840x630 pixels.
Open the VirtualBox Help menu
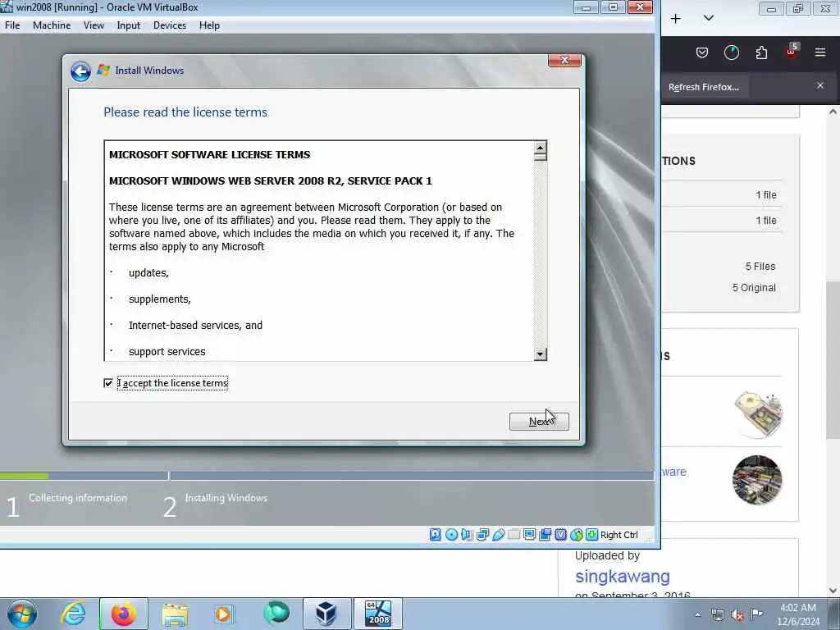click(x=209, y=25)
